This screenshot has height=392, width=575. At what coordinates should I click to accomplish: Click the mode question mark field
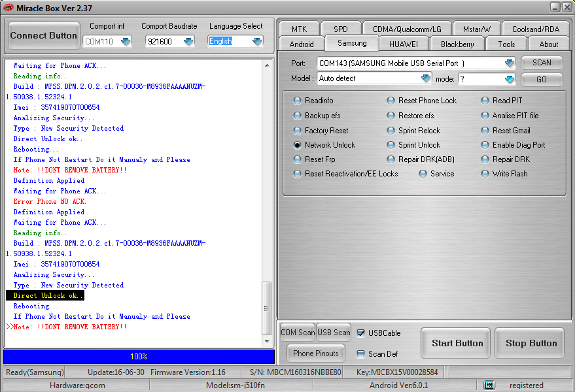click(487, 79)
